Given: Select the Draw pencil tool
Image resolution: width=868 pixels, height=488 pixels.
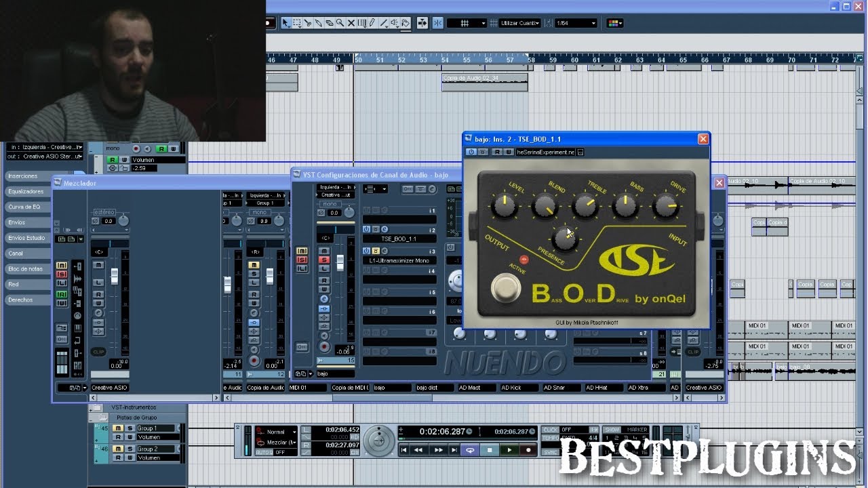Looking at the screenshot, I should point(372,23).
